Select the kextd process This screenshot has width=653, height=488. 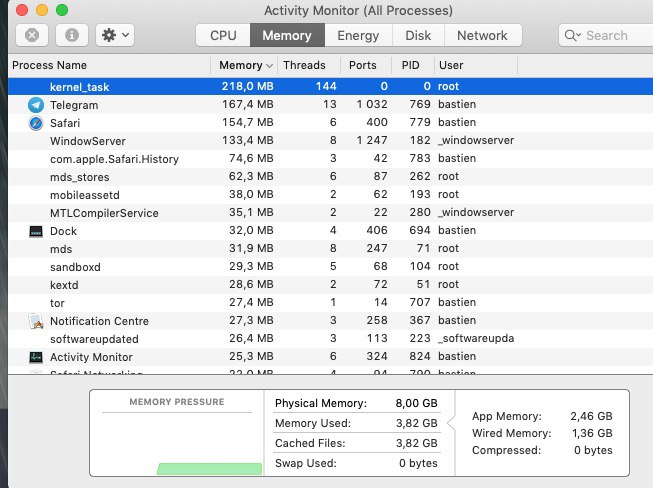[x=64, y=285]
